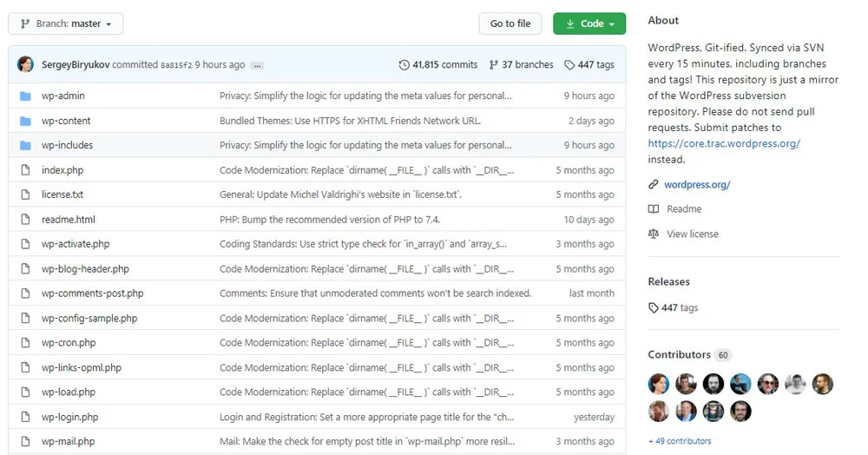Open the wp-config-sample.php file
This screenshot has height=455, width=868.
pyautogui.click(x=89, y=318)
